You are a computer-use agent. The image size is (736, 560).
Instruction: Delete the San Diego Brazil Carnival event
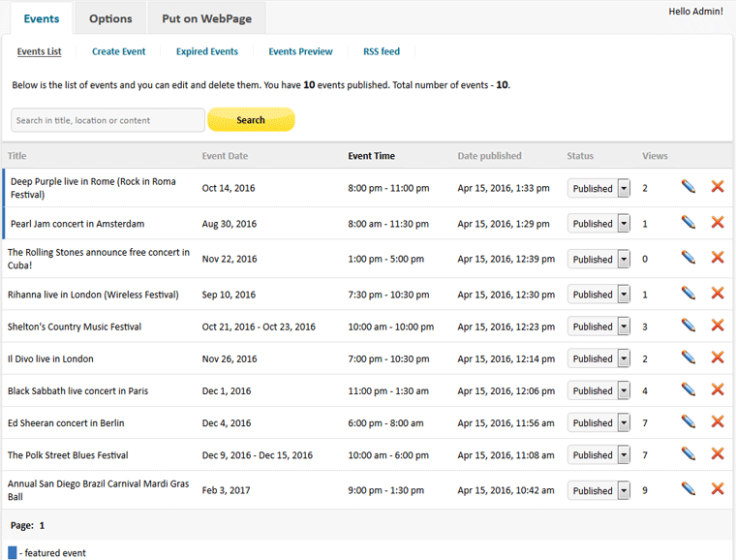(x=718, y=489)
